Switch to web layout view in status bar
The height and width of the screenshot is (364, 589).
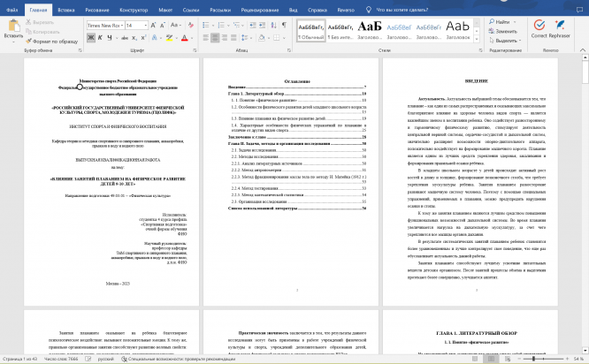[x=508, y=359]
